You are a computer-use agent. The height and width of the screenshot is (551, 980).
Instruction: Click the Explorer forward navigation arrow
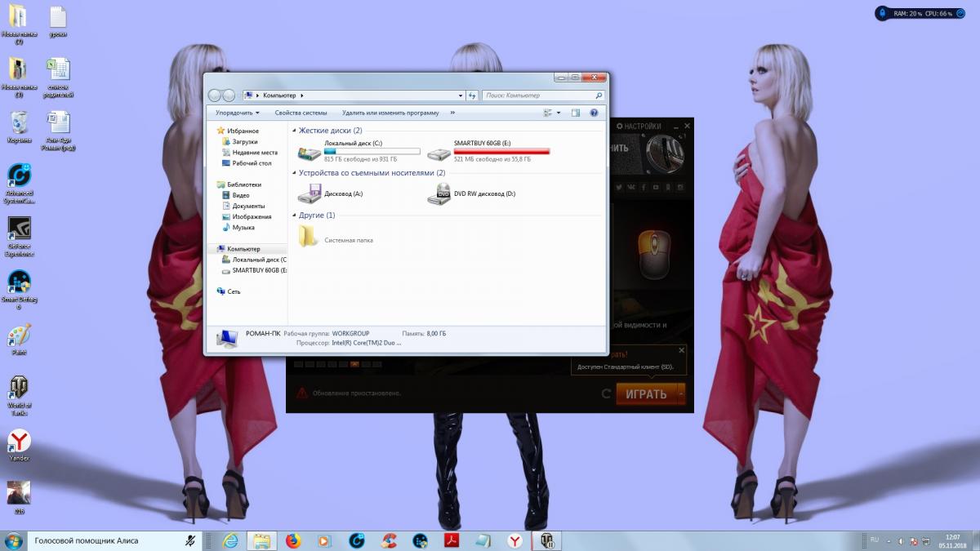tap(229, 96)
